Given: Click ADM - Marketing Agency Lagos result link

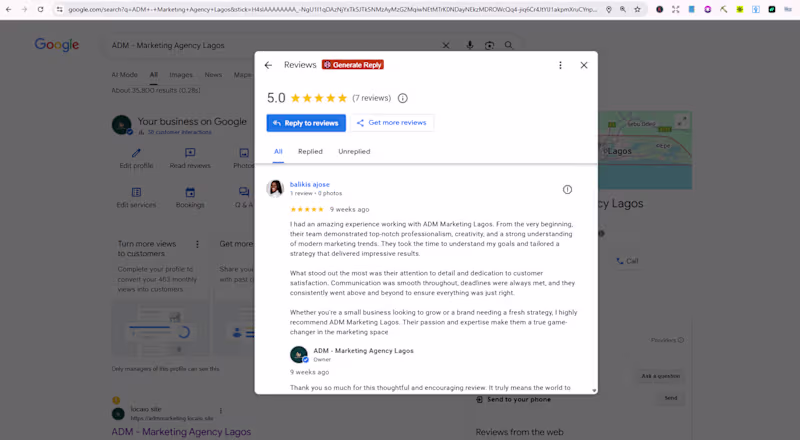Looking at the screenshot, I should [181, 432].
